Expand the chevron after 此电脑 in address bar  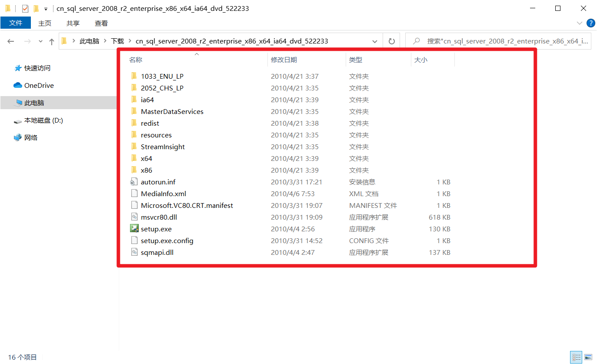coord(105,41)
